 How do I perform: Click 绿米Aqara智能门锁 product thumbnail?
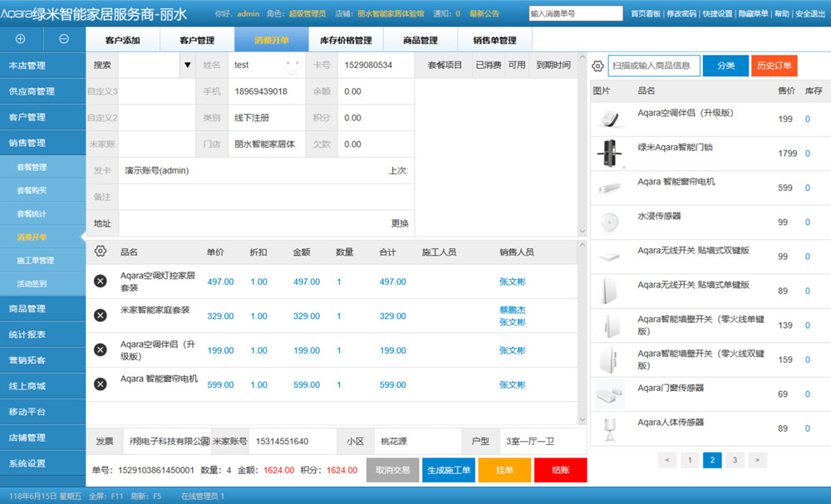pos(609,153)
